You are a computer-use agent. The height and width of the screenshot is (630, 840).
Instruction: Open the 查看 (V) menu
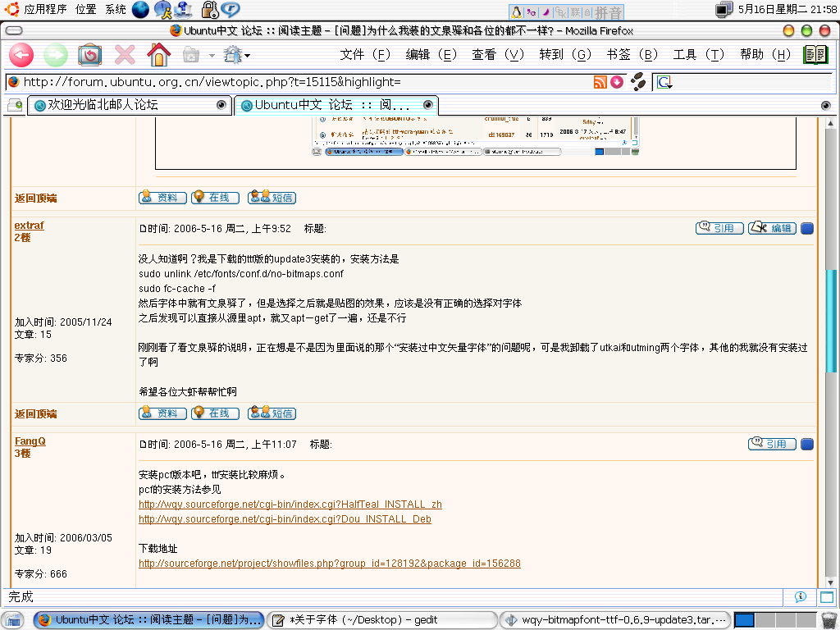[x=498, y=54]
